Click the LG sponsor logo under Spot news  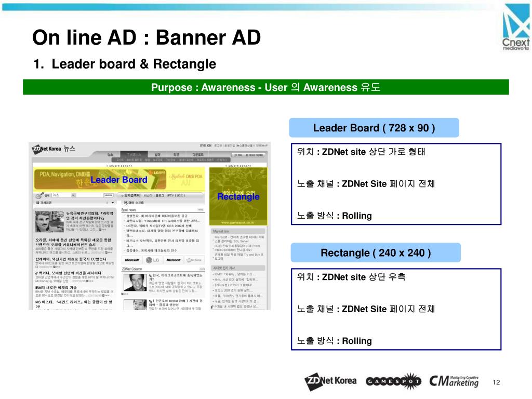(152, 260)
